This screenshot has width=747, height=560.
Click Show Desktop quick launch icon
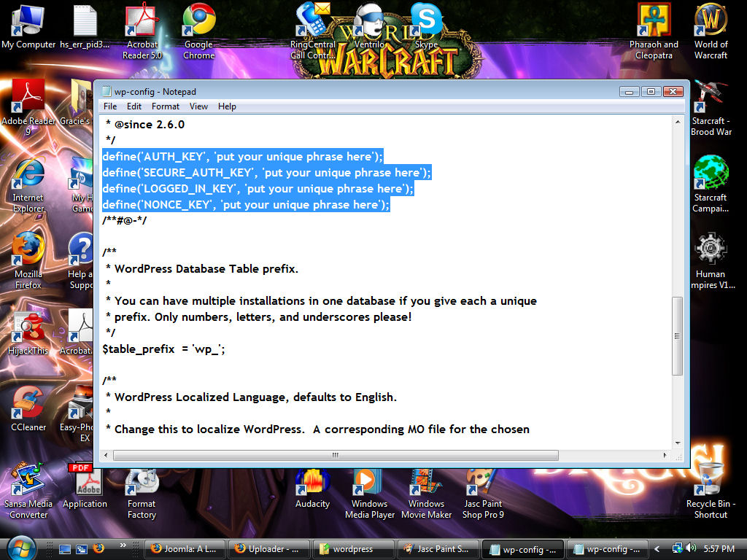64,549
